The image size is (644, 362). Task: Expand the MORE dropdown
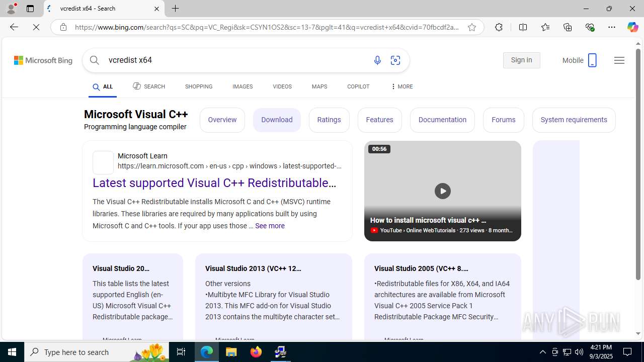(x=401, y=86)
